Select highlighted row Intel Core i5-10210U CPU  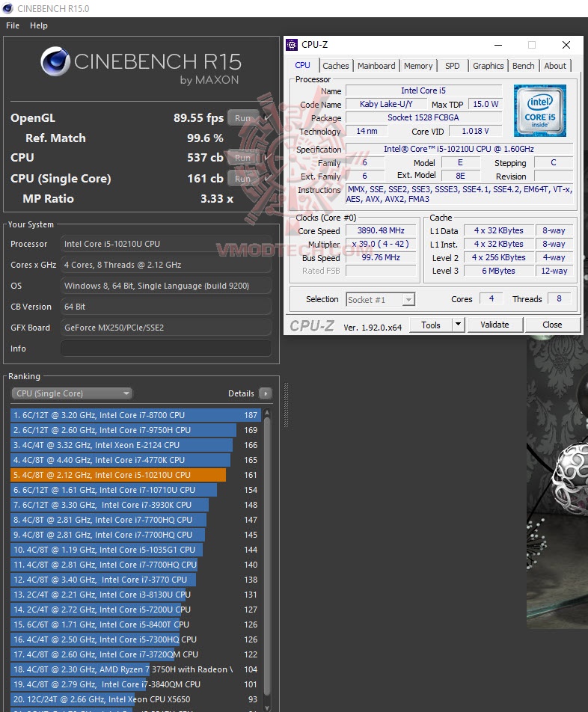[x=135, y=475]
